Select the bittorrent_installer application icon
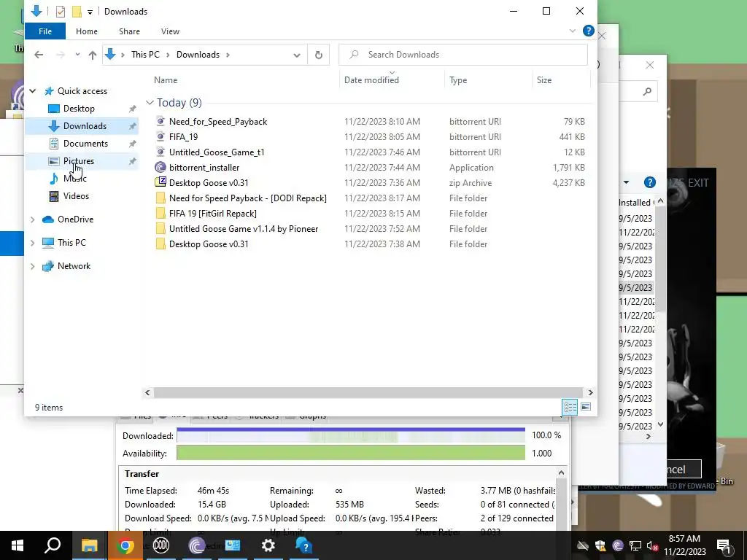747x560 pixels. click(160, 168)
